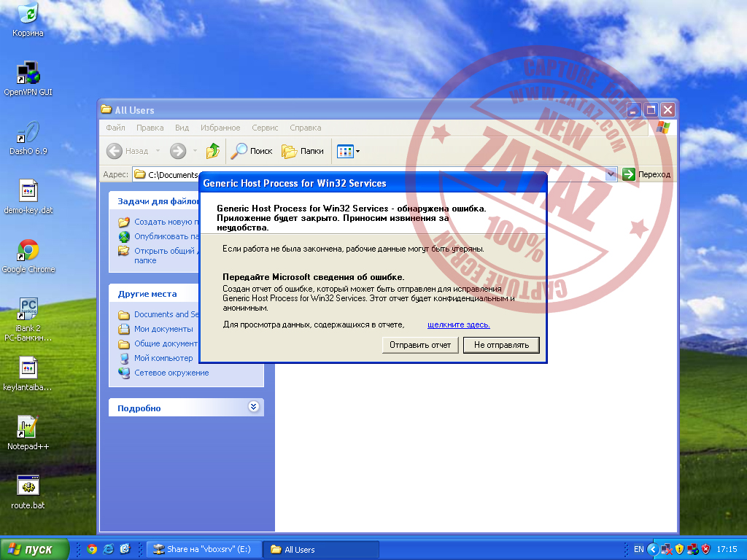Screen dimensions: 747x560
Task: Click Опубликовать папку task link
Action: [159, 237]
